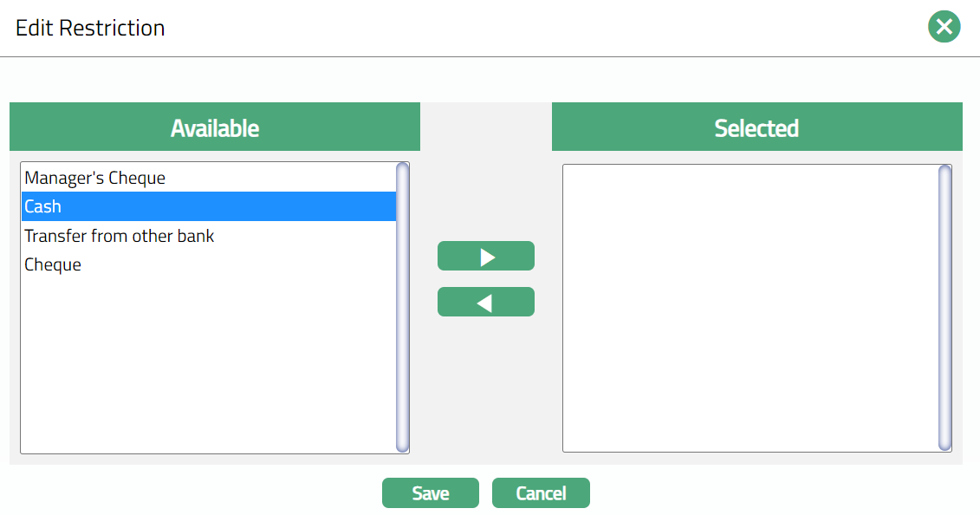
Task: Click the Available column header
Action: (215, 127)
